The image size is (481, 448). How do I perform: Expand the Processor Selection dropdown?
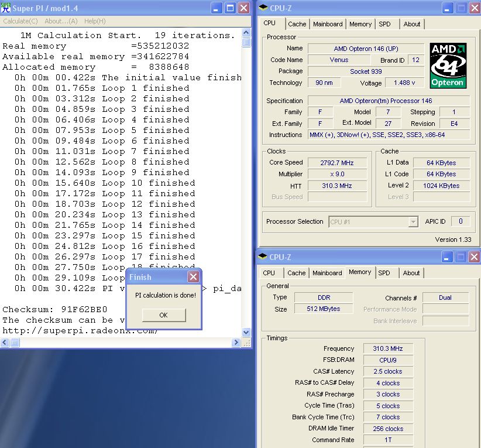tap(413, 222)
